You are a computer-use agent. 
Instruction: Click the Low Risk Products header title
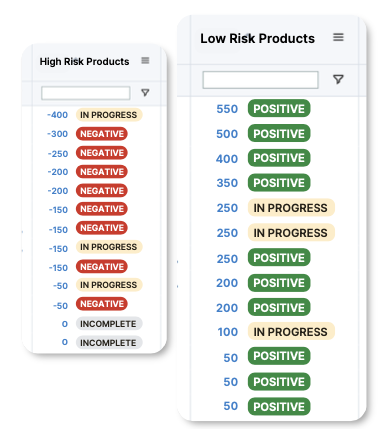257,38
